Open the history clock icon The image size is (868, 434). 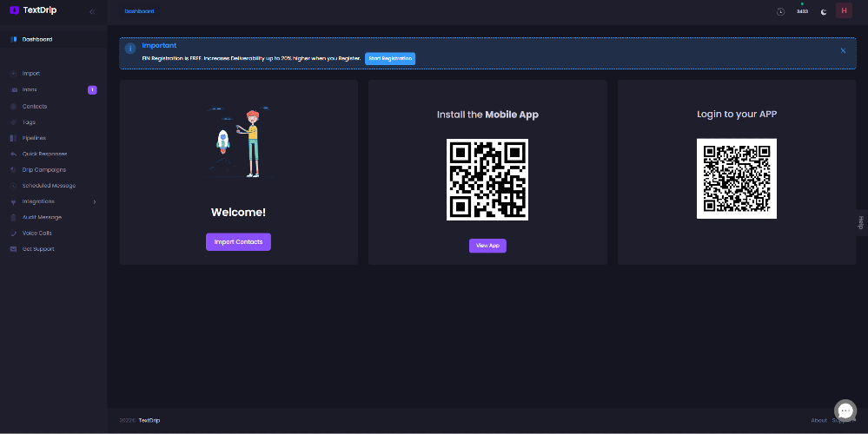(780, 11)
